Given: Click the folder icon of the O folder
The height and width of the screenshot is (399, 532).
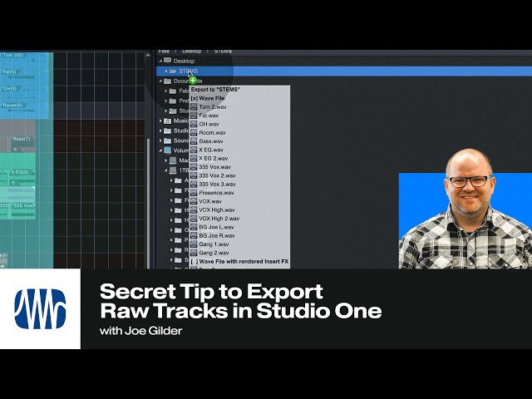Looking at the screenshot, I should 178,230.
